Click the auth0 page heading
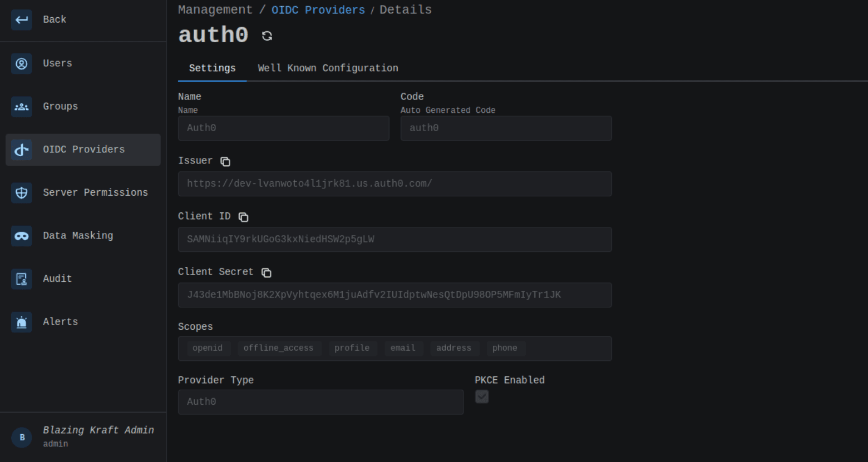Image resolution: width=868 pixels, height=462 pixels. pos(213,36)
